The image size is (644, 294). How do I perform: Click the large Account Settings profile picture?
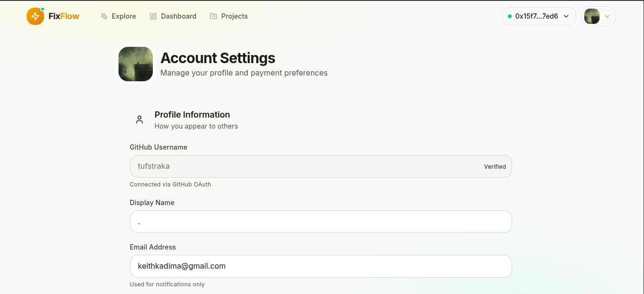coord(136,64)
